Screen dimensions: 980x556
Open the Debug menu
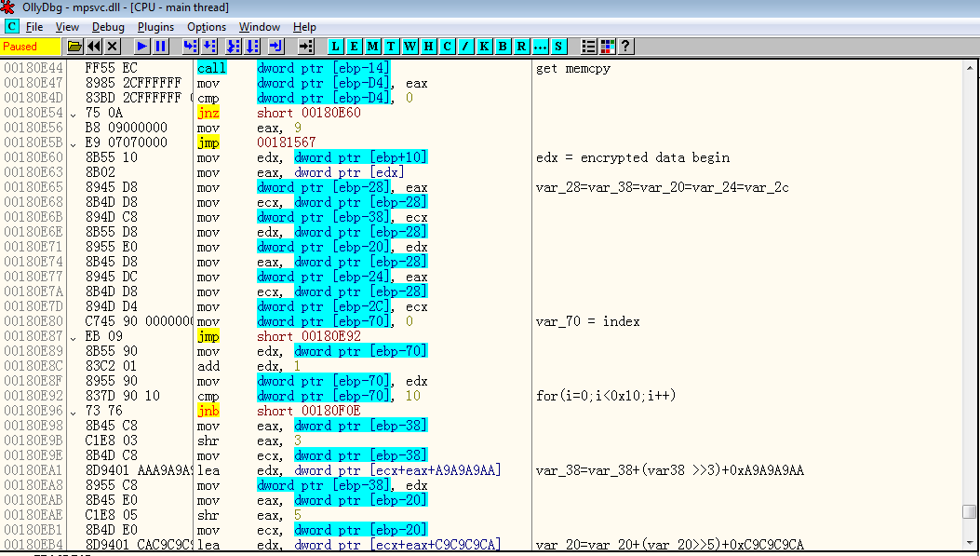108,27
